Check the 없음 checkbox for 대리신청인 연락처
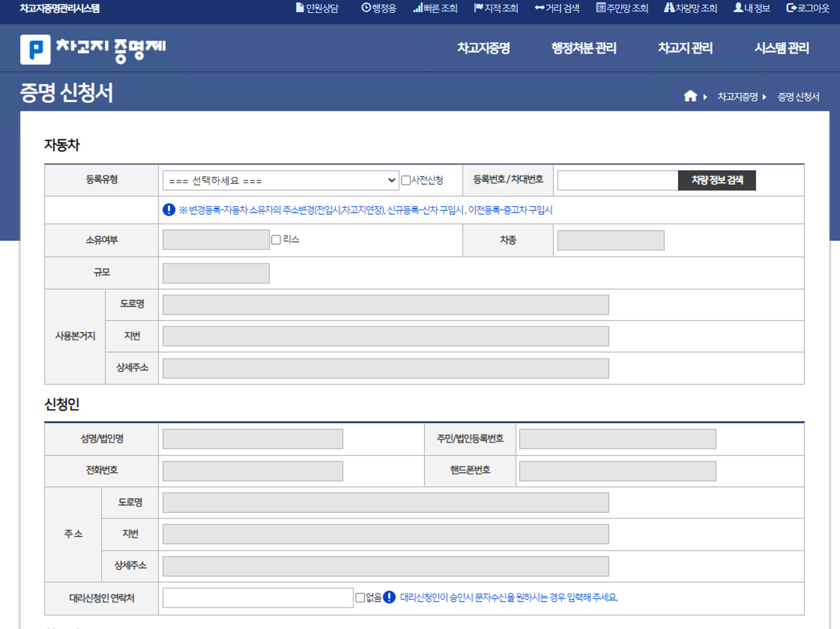The width and height of the screenshot is (840, 629). 360,598
